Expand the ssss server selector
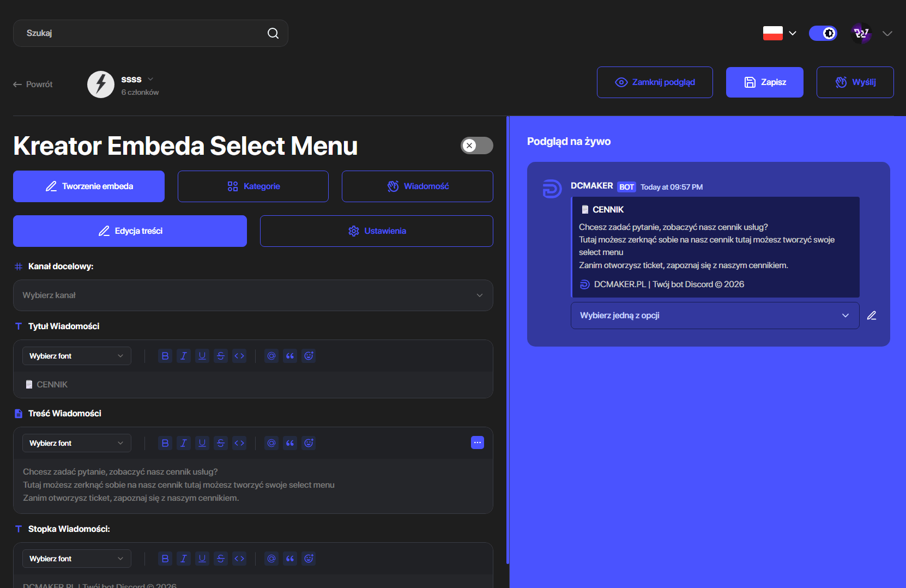The width and height of the screenshot is (906, 588). tap(150, 79)
